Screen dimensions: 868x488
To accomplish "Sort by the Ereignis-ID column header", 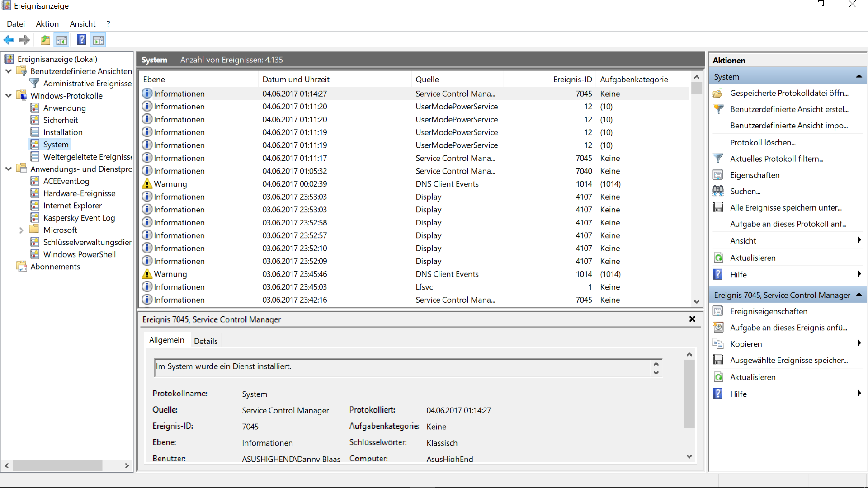I will [x=572, y=80].
